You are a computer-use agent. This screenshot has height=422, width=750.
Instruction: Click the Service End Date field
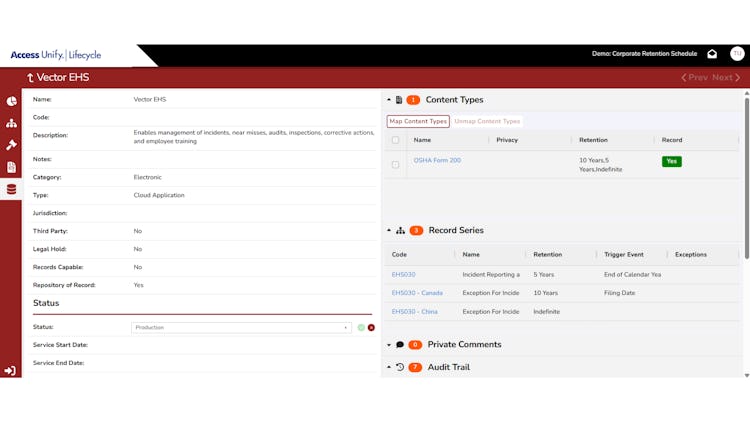pos(203,363)
